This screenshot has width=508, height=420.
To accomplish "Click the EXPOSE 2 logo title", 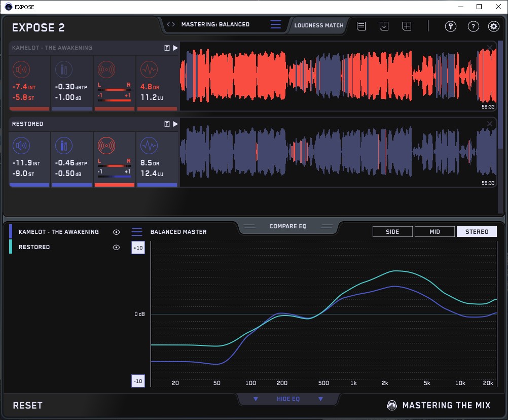I will click(x=38, y=27).
